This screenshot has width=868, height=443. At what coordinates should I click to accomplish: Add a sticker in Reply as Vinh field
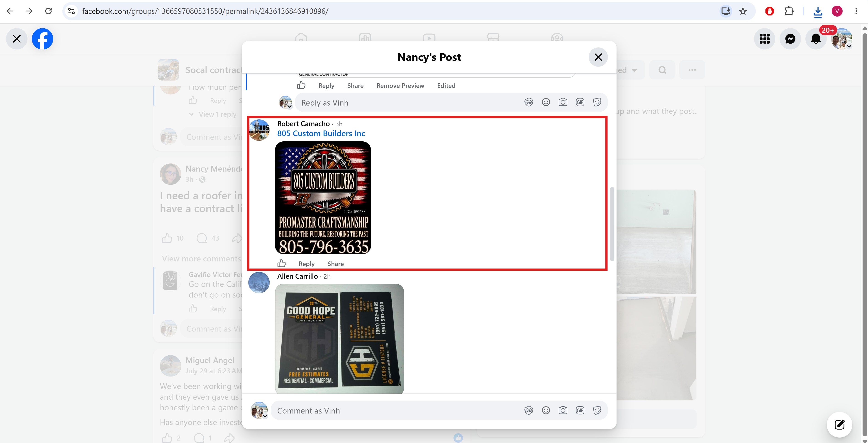pyautogui.click(x=597, y=102)
